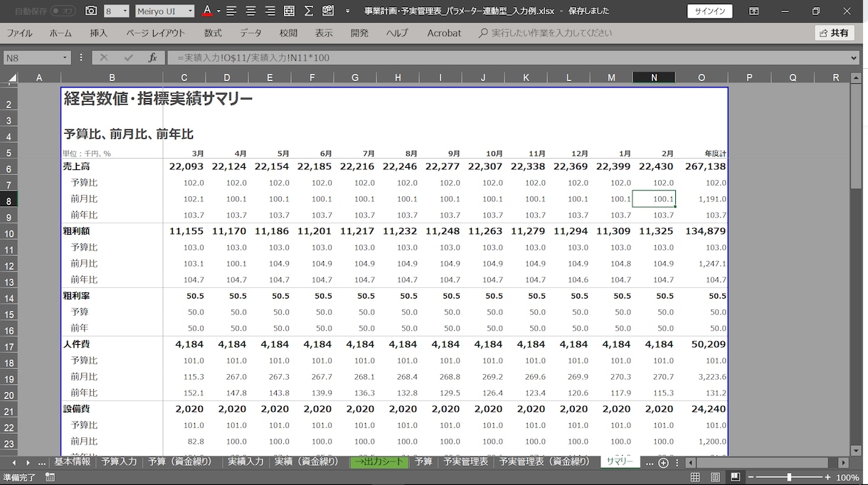The image size is (868, 485).
Task: Switch to the 基本情報 sheet tab
Action: click(72, 462)
